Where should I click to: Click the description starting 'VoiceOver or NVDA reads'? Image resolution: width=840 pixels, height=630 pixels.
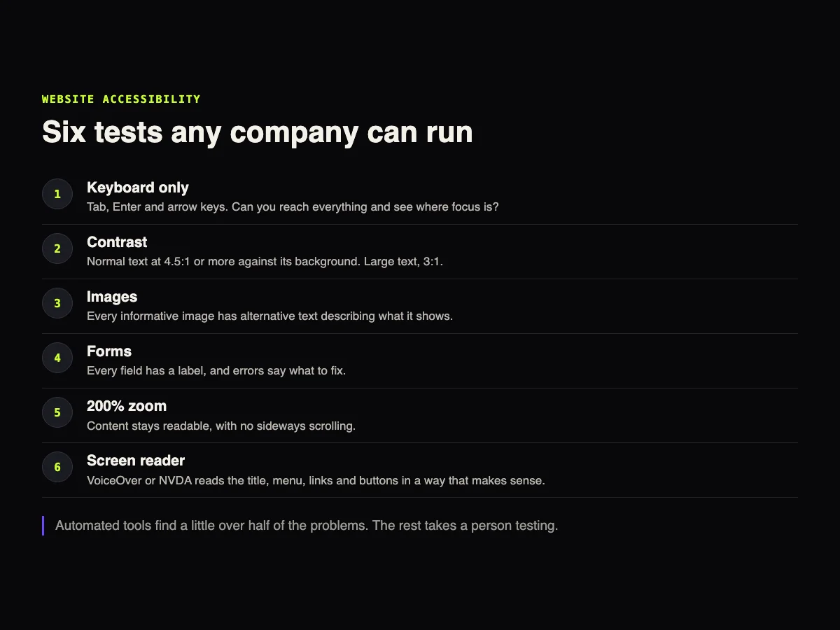pyautogui.click(x=316, y=480)
